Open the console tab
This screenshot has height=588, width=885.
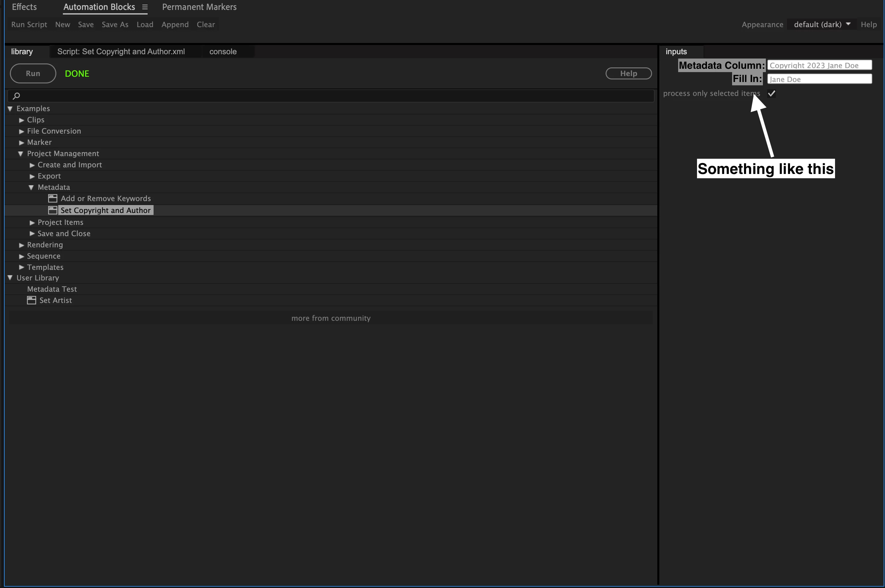point(223,51)
